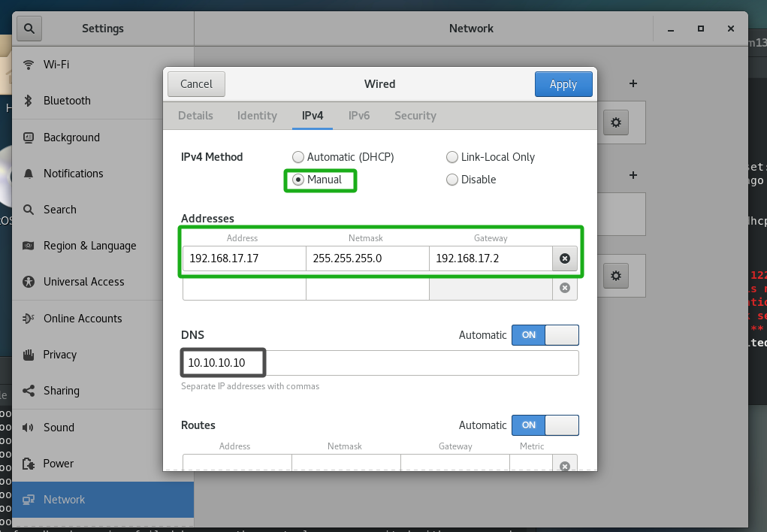Screen dimensions: 767x532
Task: Open the Security tab
Action: pyautogui.click(x=415, y=116)
